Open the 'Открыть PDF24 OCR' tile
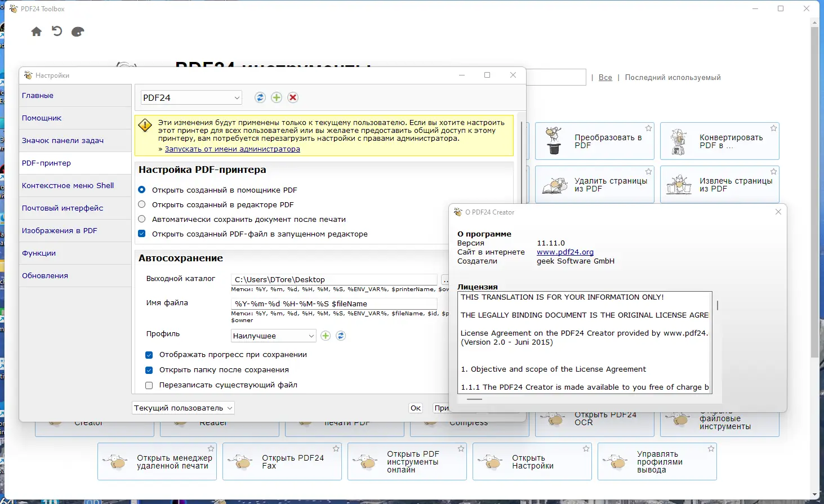Image resolution: width=824 pixels, height=504 pixels. point(594,424)
